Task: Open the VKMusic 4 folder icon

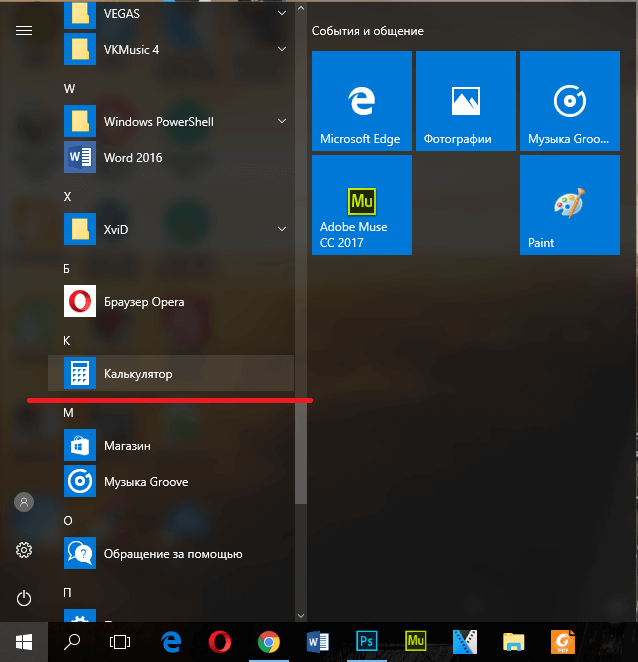Action: tap(80, 49)
